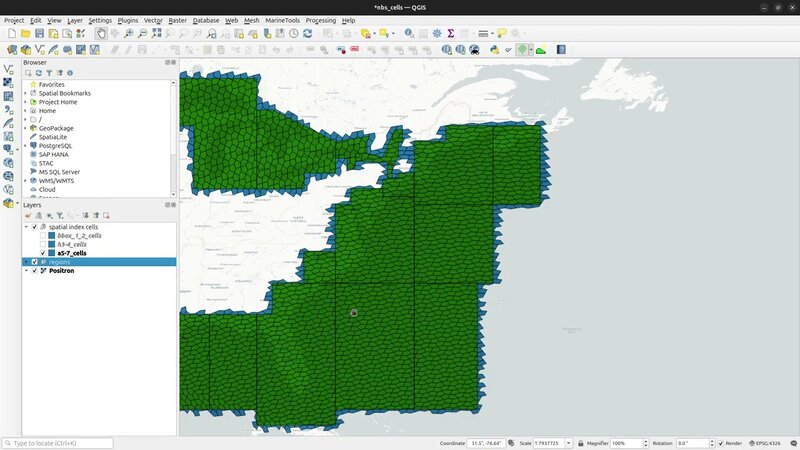Toggle the regions layer checkbox
Screen dimensions: 800x450
[x=35, y=262]
